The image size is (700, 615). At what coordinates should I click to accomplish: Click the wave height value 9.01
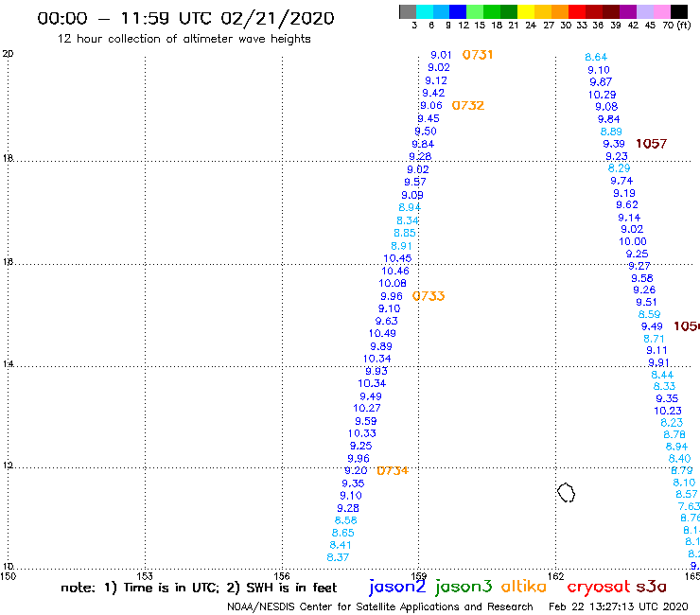441,55
